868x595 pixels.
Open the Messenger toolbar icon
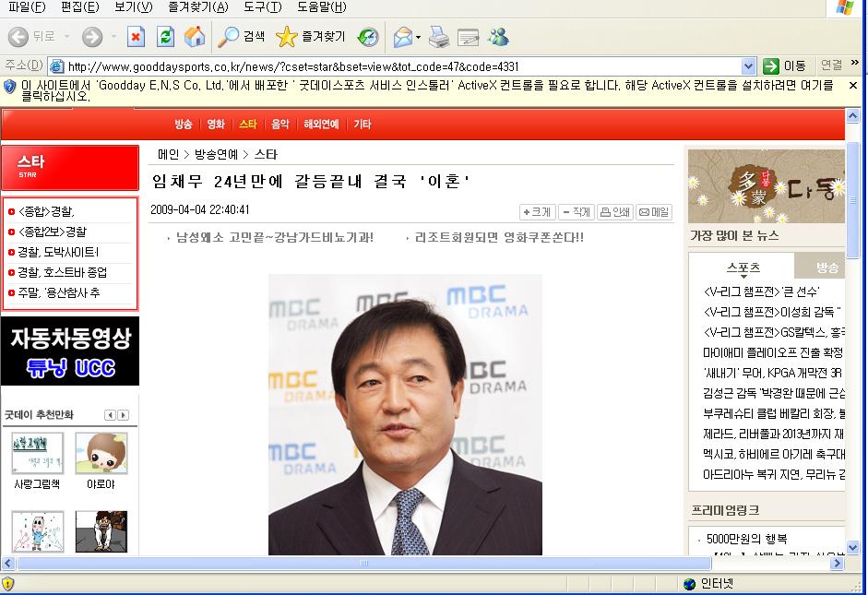[498, 37]
